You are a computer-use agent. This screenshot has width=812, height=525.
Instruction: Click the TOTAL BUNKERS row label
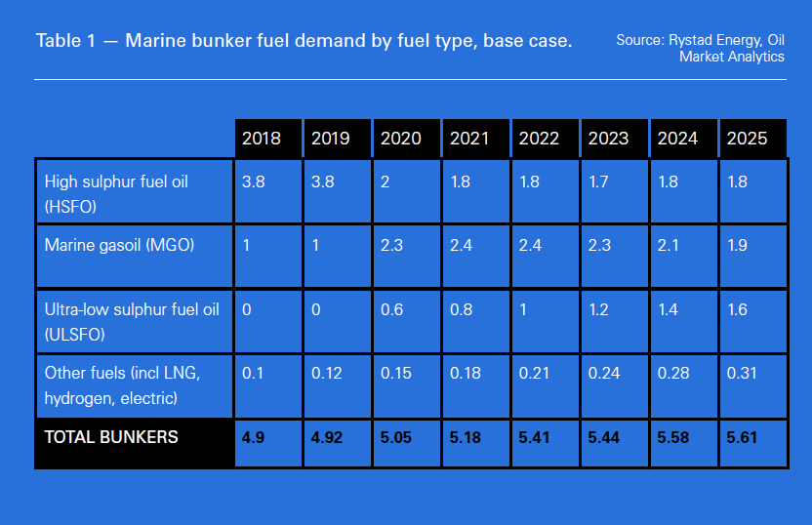point(112,437)
